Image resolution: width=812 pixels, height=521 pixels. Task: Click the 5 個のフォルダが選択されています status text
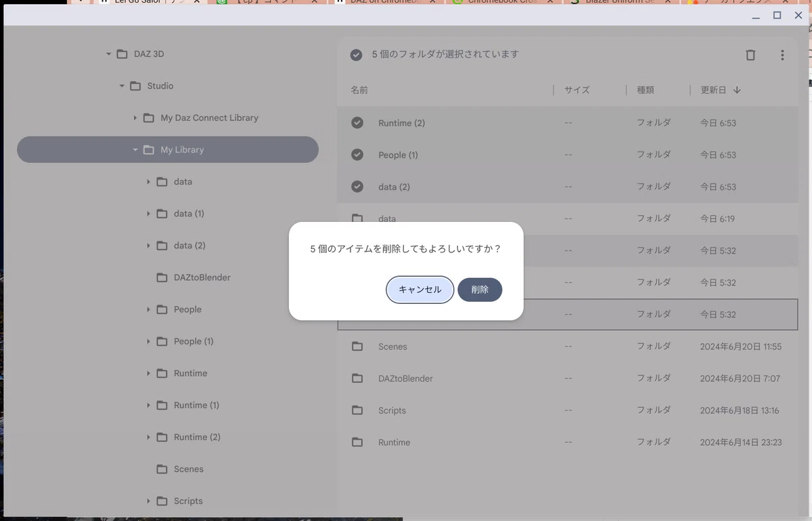(445, 55)
